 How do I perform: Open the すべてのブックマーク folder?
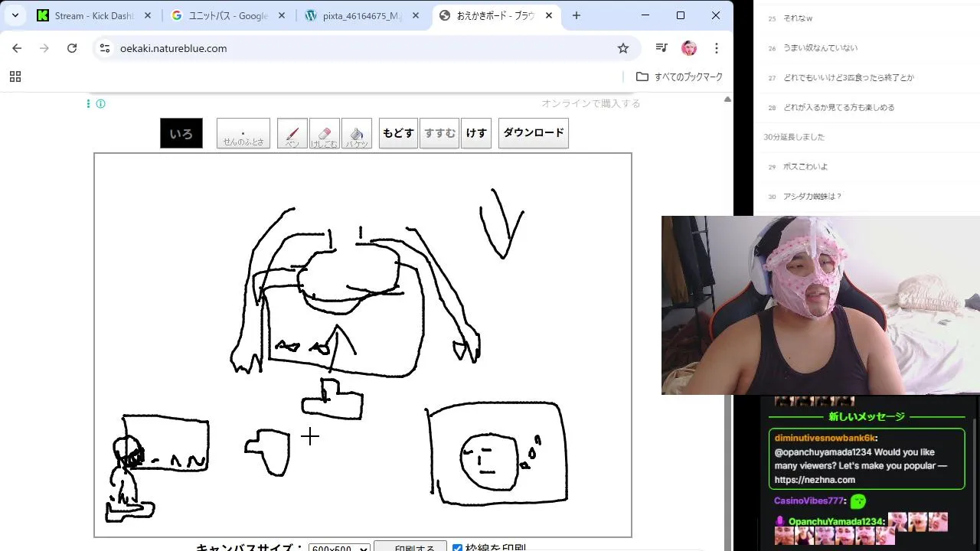pos(680,77)
